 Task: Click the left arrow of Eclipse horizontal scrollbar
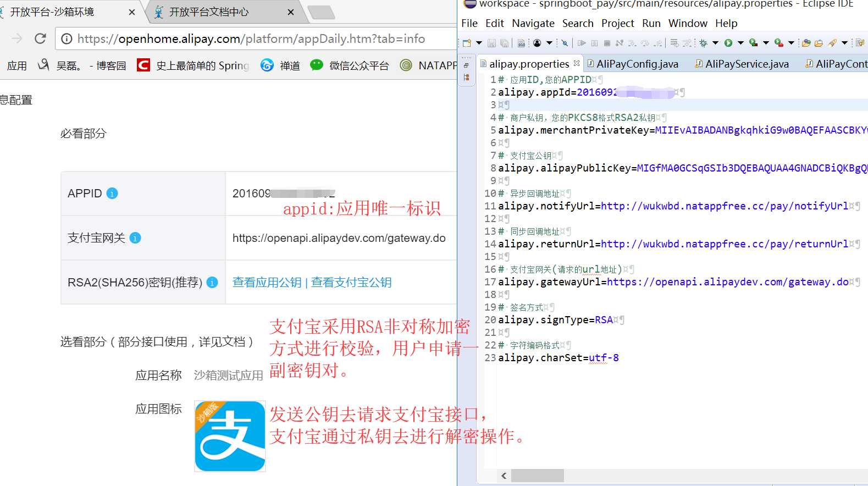(504, 476)
